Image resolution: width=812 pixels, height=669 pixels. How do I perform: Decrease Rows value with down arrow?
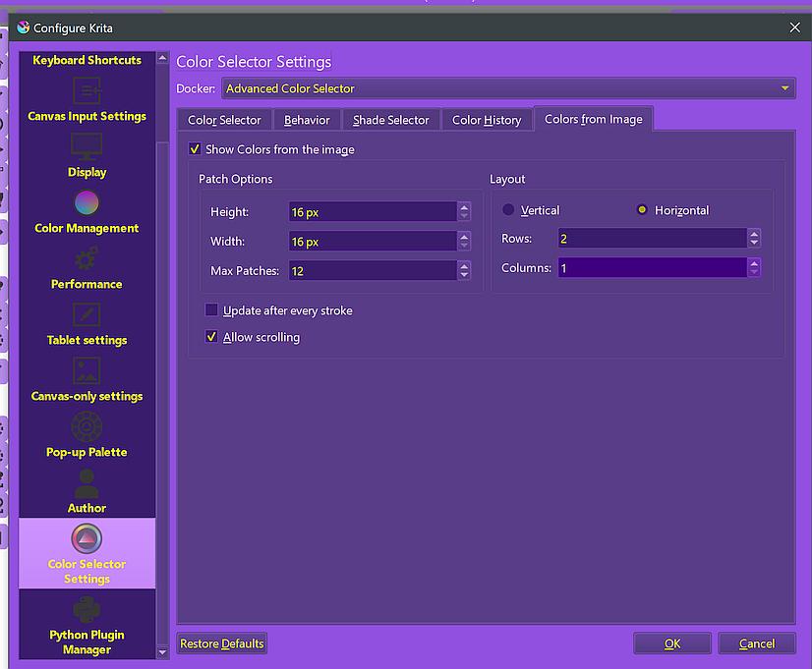coord(754,243)
